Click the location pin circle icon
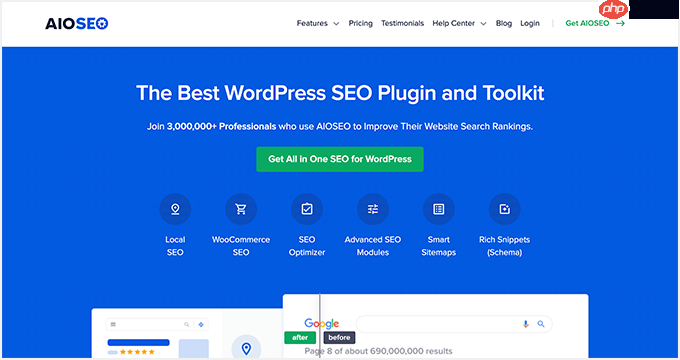The image size is (680, 360). click(x=246, y=348)
